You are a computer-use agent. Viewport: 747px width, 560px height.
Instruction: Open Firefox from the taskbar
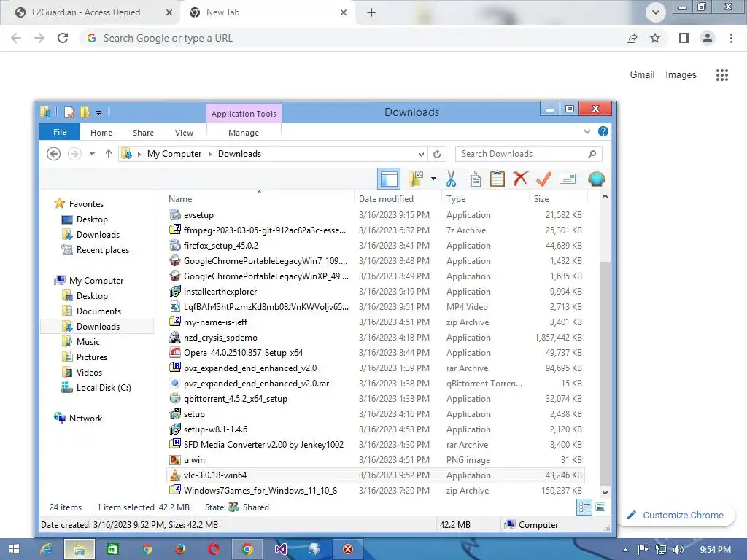tap(179, 549)
